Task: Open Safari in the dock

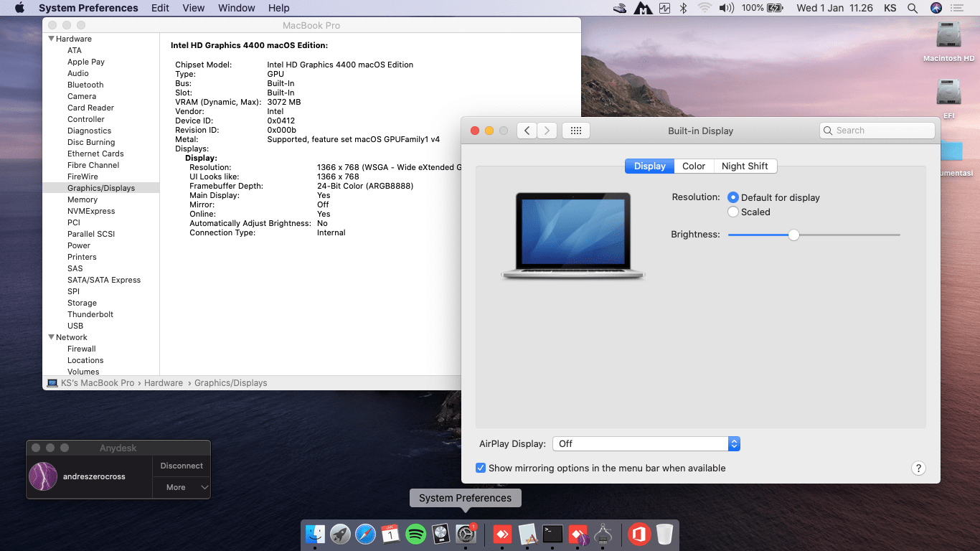Action: (x=365, y=534)
